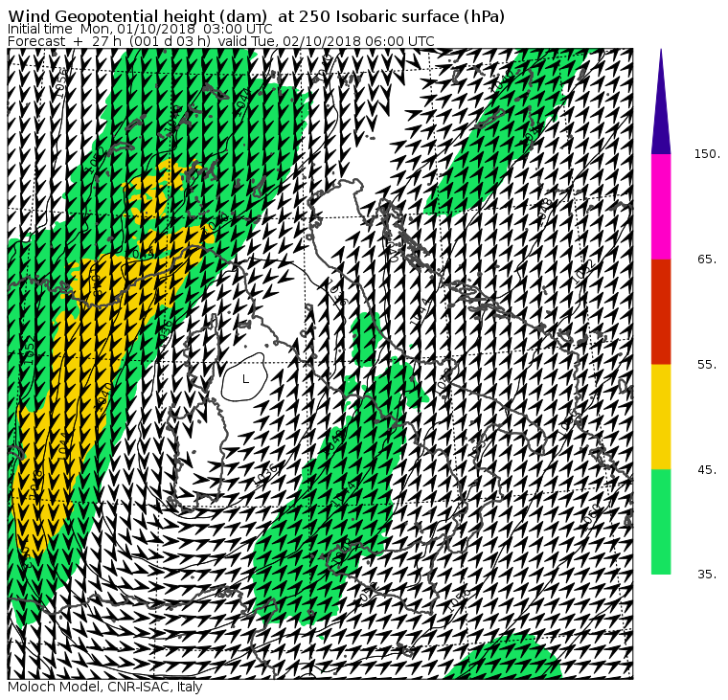Click the 'L' low-pressure center marker on map
The width and height of the screenshot is (728, 700).
(x=245, y=379)
